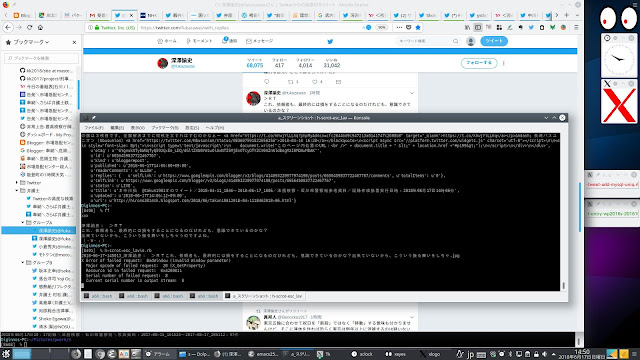Open Konsole ブックマーク menu

pos(165,128)
